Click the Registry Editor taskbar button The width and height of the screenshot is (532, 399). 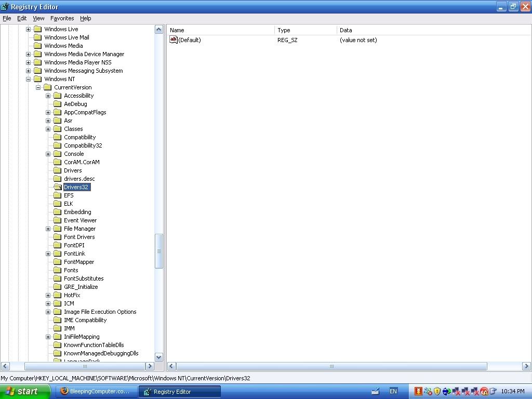click(x=179, y=392)
